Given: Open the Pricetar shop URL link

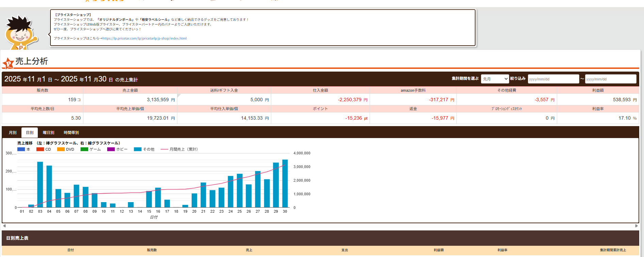Looking at the screenshot, I should coord(144,39).
